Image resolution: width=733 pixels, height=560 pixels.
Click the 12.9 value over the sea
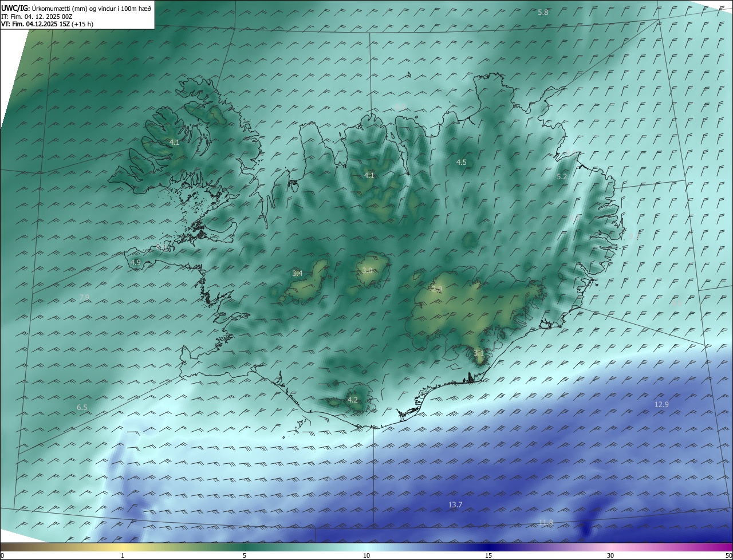[x=661, y=404]
